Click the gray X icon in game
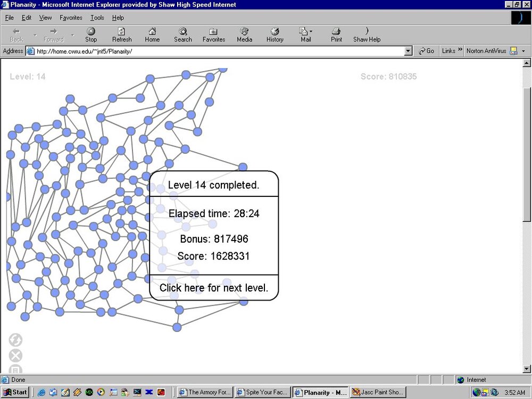Screen dimensions: 532x399 coord(15,356)
